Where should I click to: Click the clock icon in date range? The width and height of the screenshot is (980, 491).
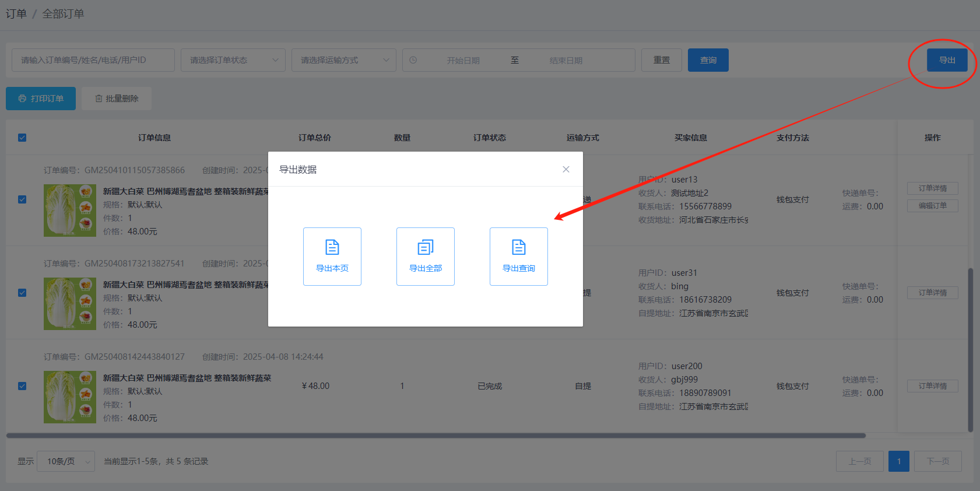(x=413, y=60)
